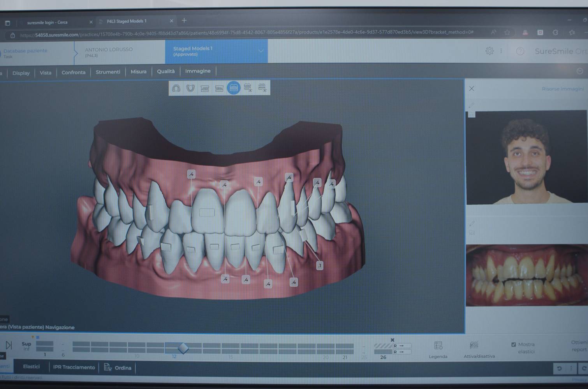
Task: Open the Misura menu
Action: click(x=139, y=72)
